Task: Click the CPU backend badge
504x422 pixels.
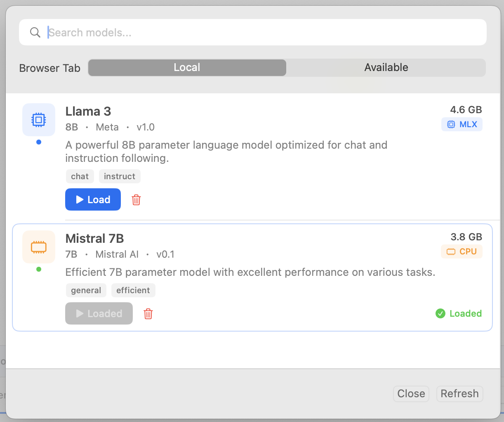Action: click(462, 251)
